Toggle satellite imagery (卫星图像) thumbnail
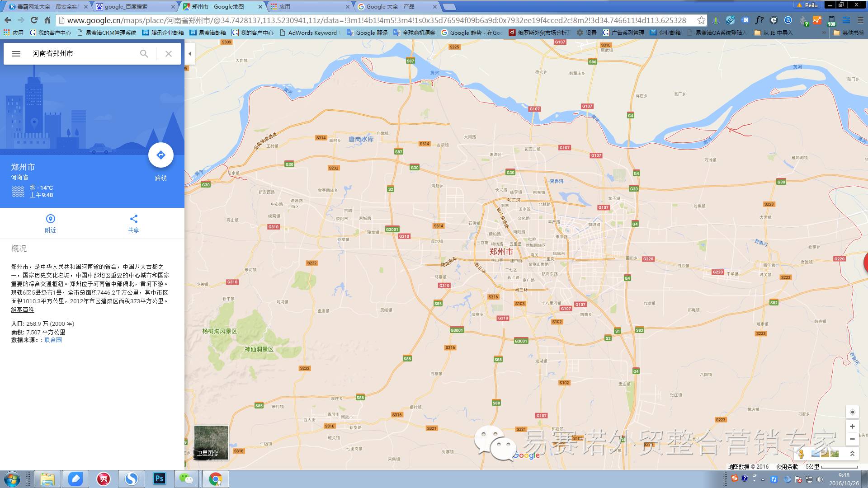The height and width of the screenshot is (488, 868). [211, 442]
